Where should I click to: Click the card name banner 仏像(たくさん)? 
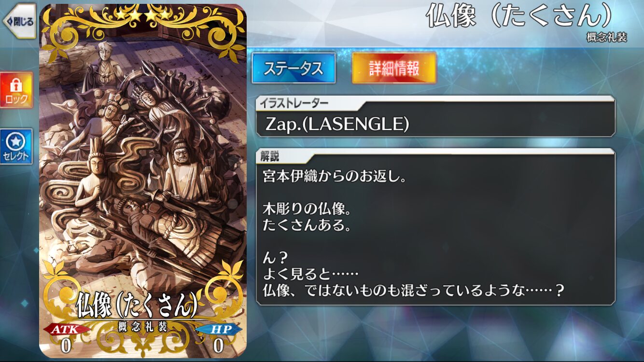pos(137,306)
